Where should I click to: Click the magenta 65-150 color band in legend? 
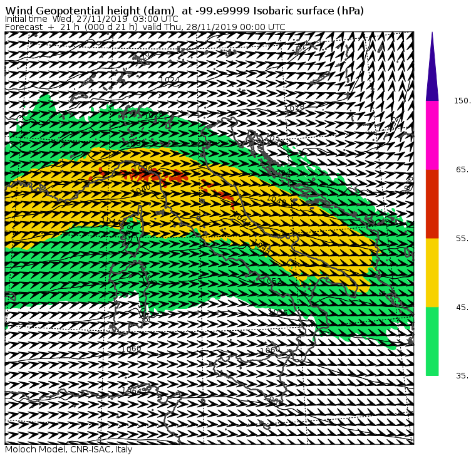(x=432, y=135)
